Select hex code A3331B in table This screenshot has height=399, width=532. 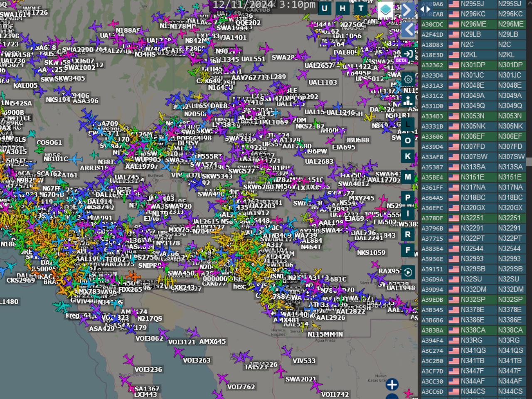433,126
